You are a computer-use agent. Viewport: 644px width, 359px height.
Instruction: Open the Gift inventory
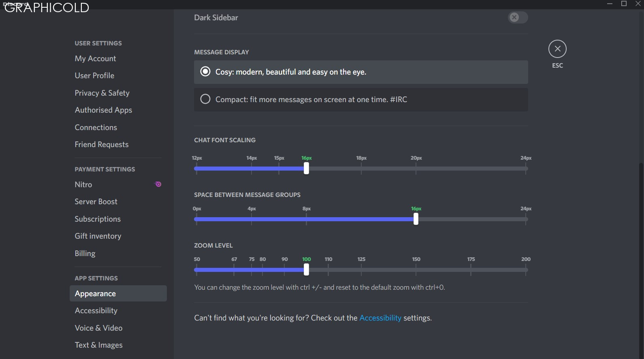tap(98, 236)
